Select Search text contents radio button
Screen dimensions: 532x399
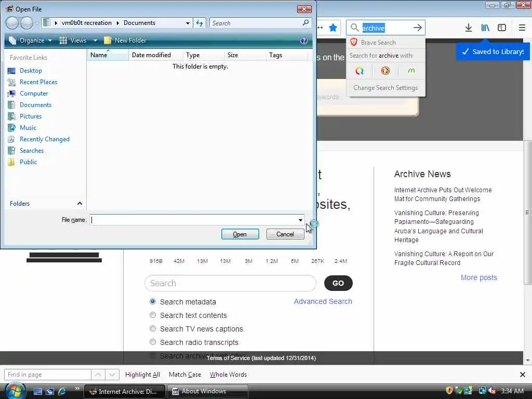pyautogui.click(x=153, y=315)
